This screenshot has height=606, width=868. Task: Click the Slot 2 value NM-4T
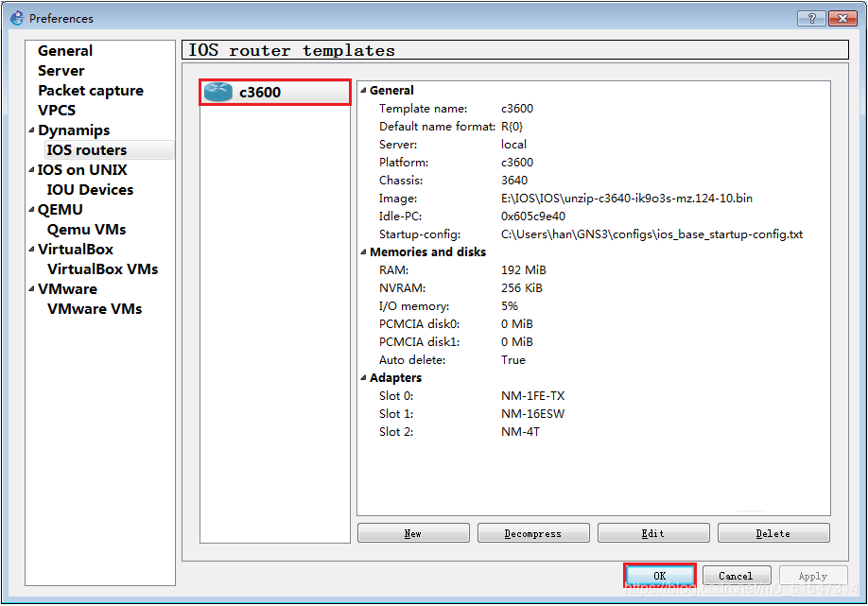click(520, 432)
